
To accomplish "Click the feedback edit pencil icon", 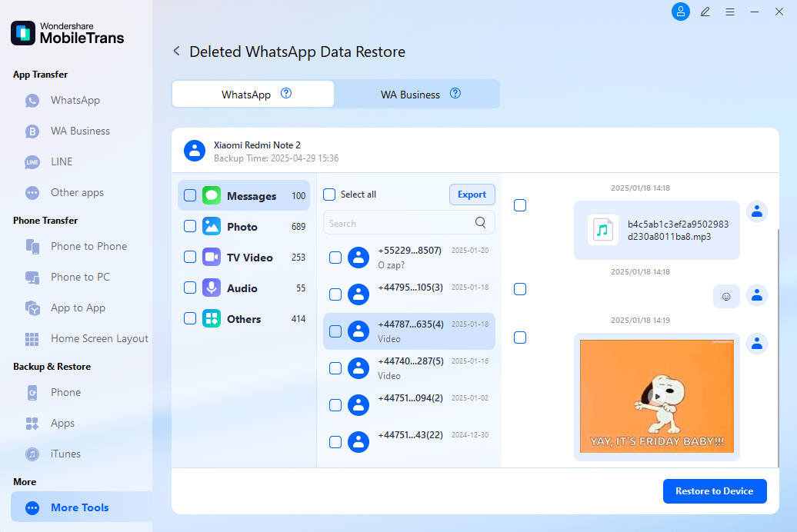I will tap(705, 12).
